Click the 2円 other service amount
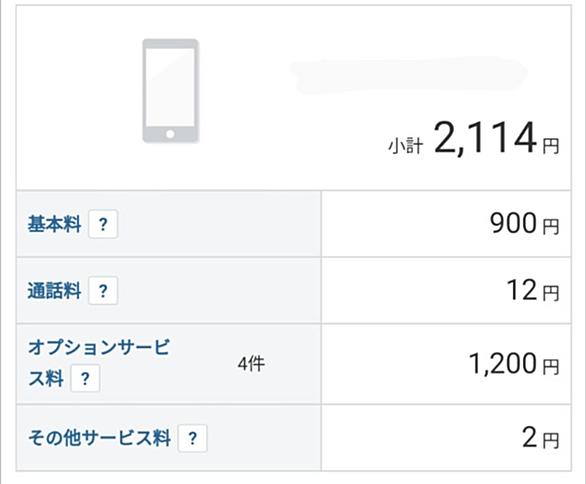The width and height of the screenshot is (586, 484). [x=541, y=438]
